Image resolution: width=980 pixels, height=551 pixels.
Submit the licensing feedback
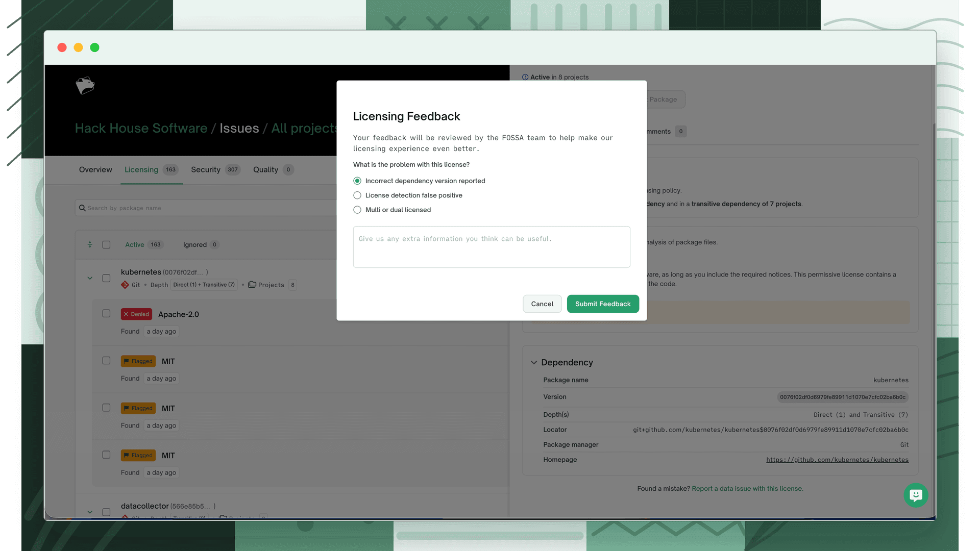603,304
